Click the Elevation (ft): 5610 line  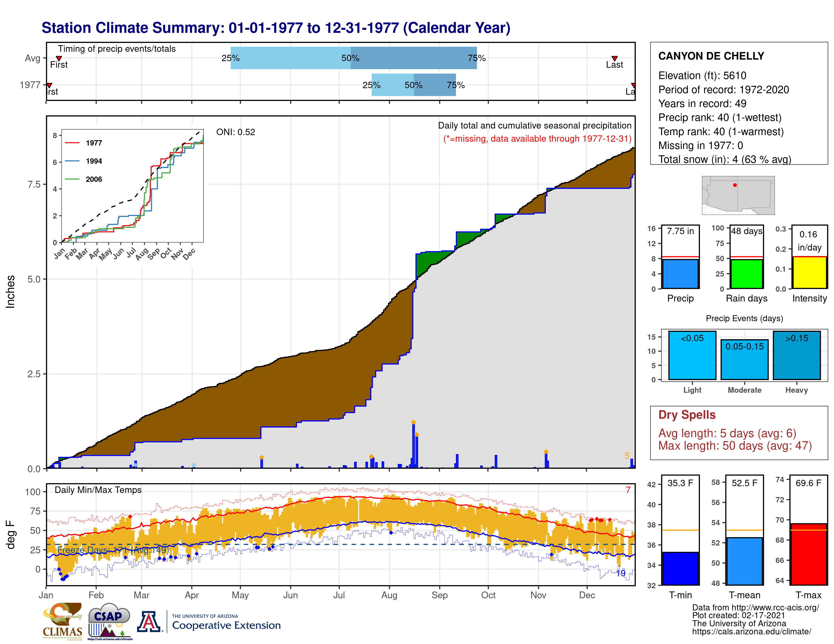(x=702, y=76)
